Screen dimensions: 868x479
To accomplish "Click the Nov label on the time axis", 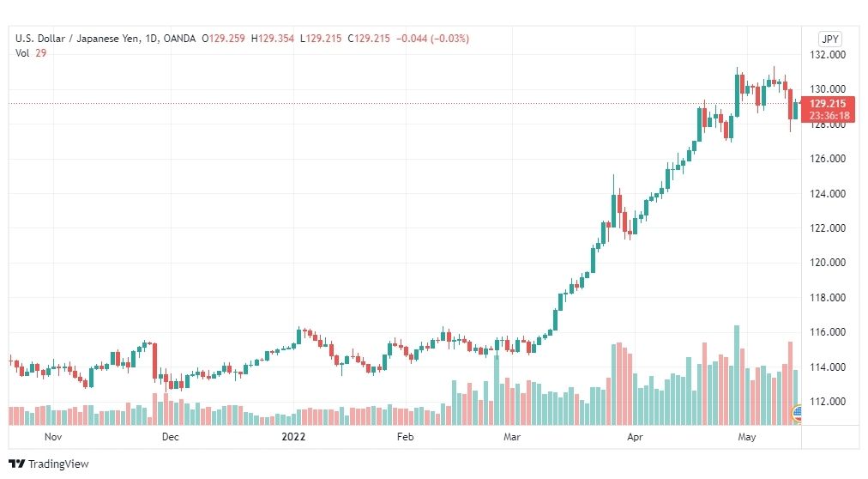I will click(53, 437).
